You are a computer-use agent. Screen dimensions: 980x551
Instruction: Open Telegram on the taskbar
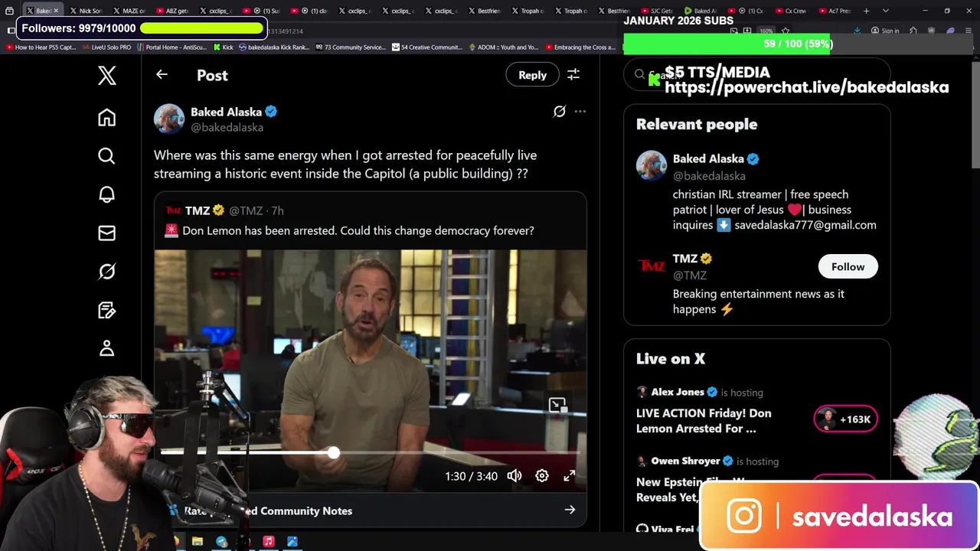[221, 542]
